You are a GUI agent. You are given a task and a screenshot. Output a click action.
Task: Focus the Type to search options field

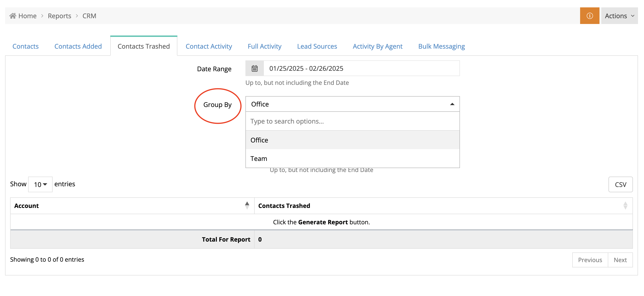[352, 121]
